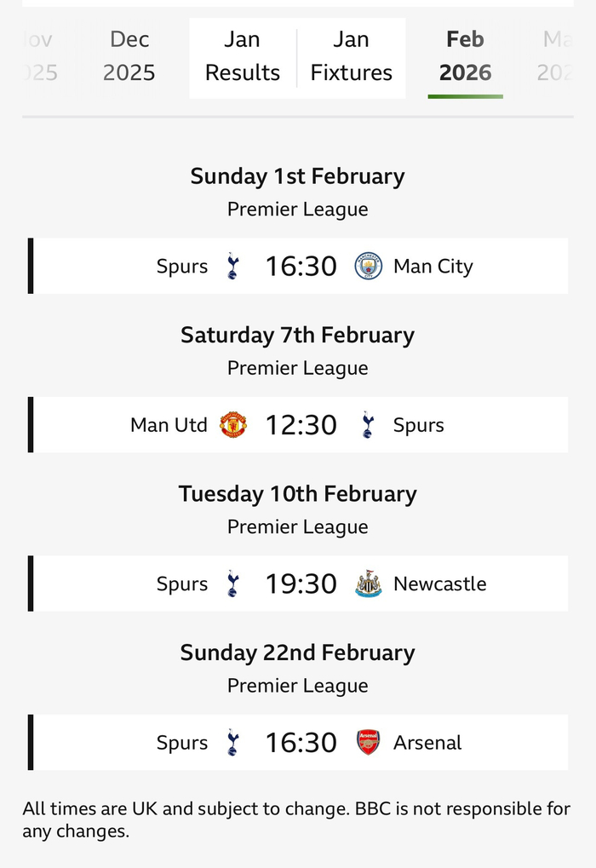Click the Spurs crest in the Newcastle fixture
Screen dimensions: 596x868
click(x=232, y=584)
